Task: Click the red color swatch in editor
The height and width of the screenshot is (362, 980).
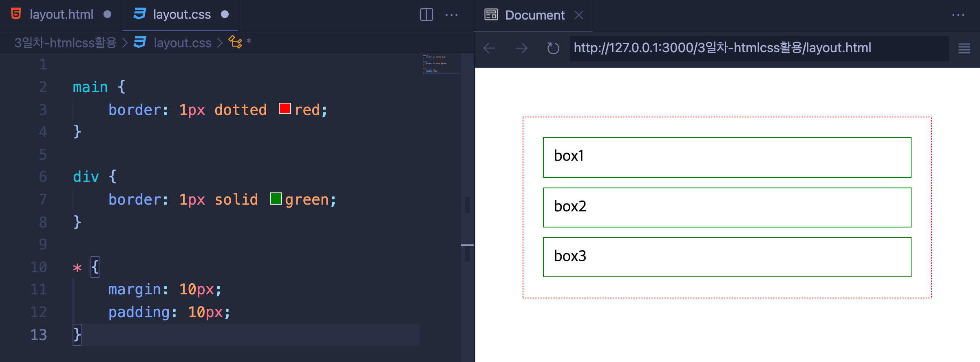Action: pos(285,109)
